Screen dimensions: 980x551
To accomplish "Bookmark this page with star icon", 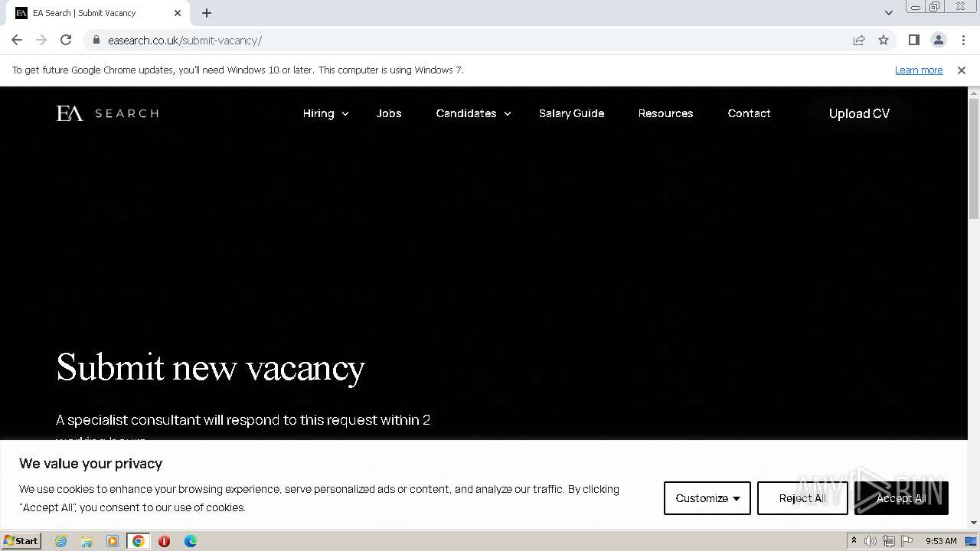I will pos(884,40).
